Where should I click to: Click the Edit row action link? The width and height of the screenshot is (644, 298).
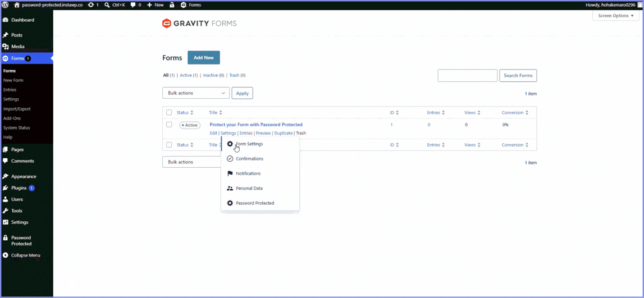213,133
